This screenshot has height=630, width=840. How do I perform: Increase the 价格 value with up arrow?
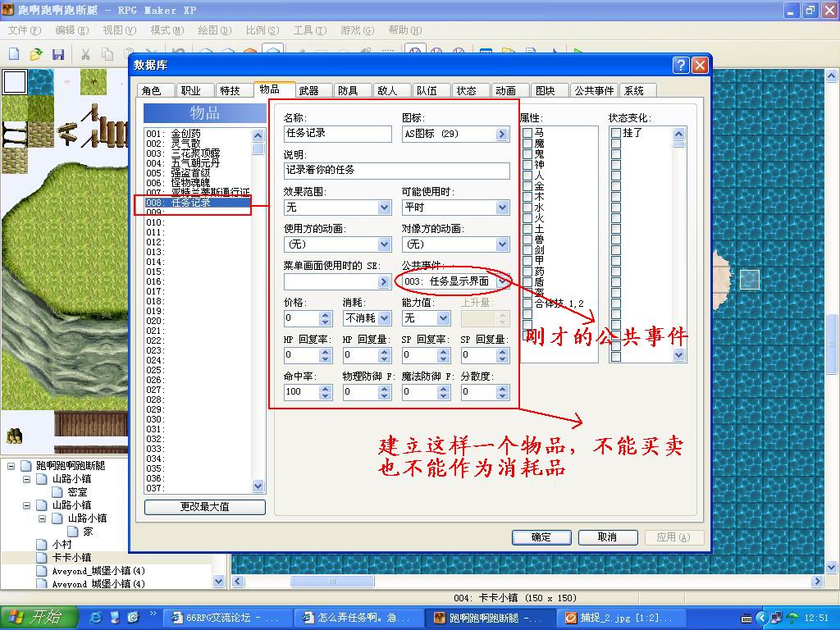click(x=325, y=316)
